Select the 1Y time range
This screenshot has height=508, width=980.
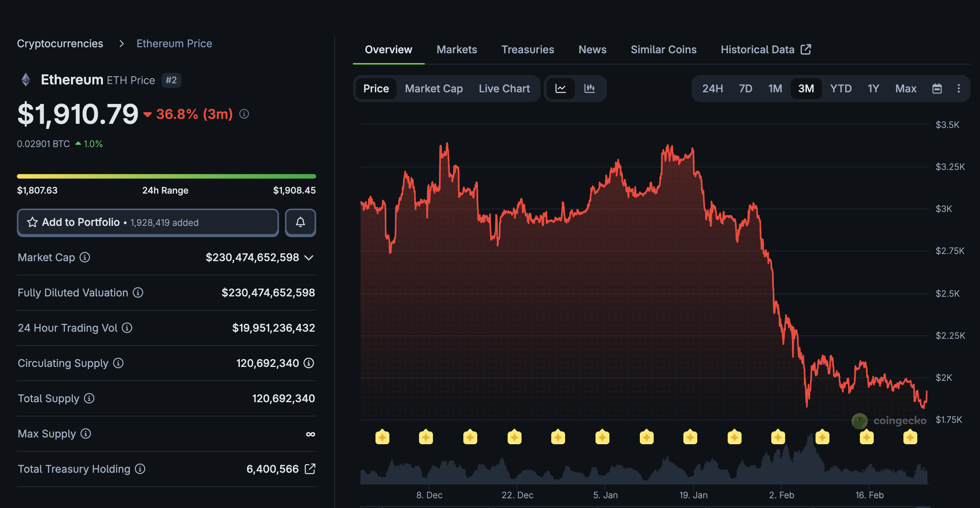pos(873,89)
